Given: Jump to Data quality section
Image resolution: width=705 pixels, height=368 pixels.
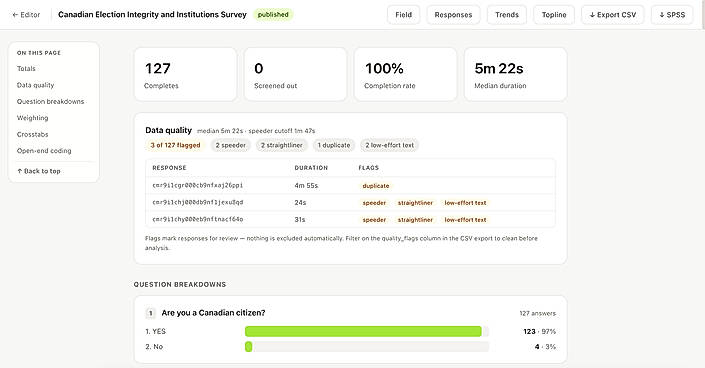Looking at the screenshot, I should (x=36, y=85).
